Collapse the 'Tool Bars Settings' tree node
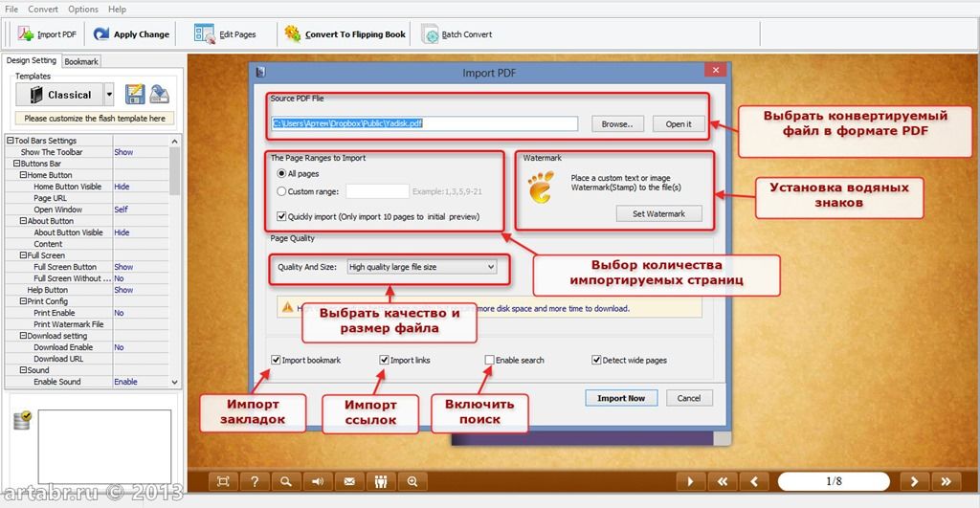Image resolution: width=980 pixels, height=508 pixels. click(x=11, y=141)
